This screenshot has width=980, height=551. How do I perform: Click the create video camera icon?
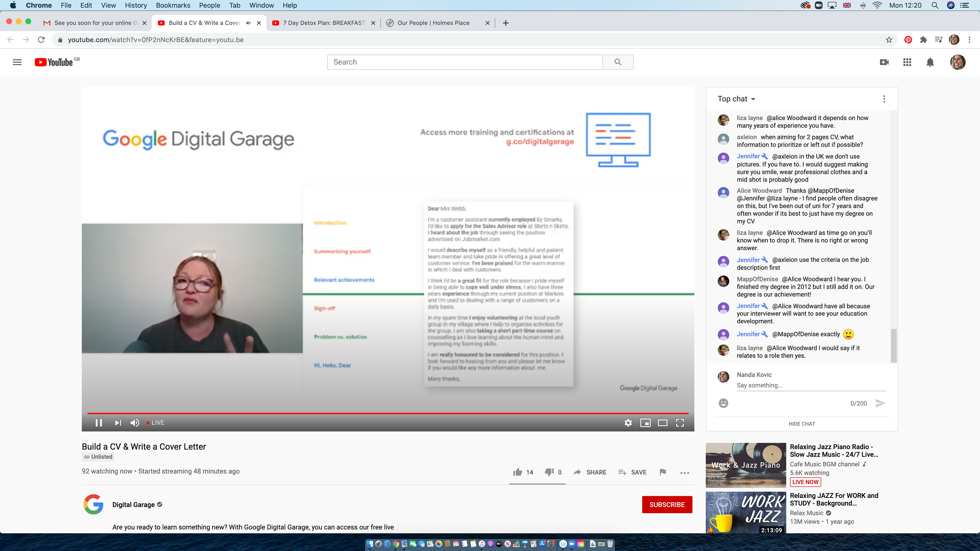(x=884, y=62)
